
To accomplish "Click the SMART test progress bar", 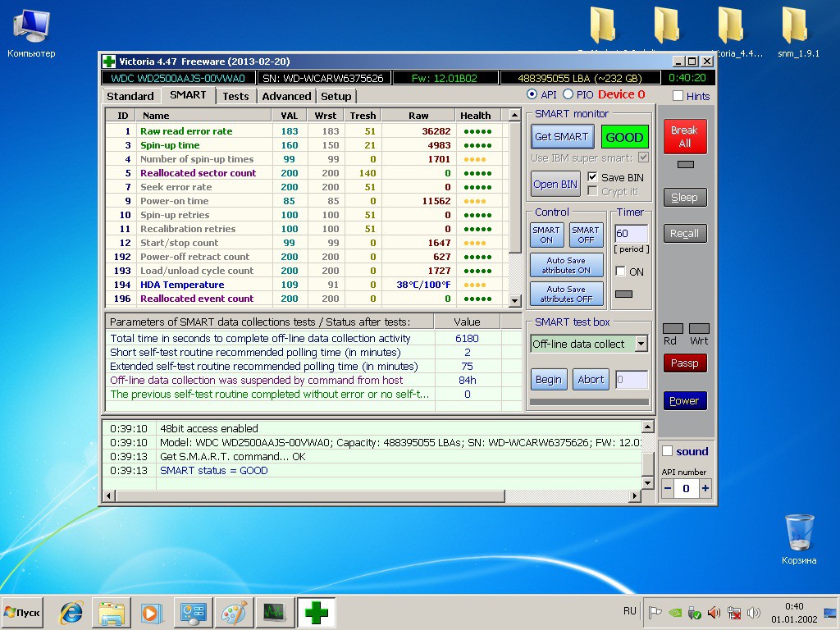I will click(x=589, y=402).
